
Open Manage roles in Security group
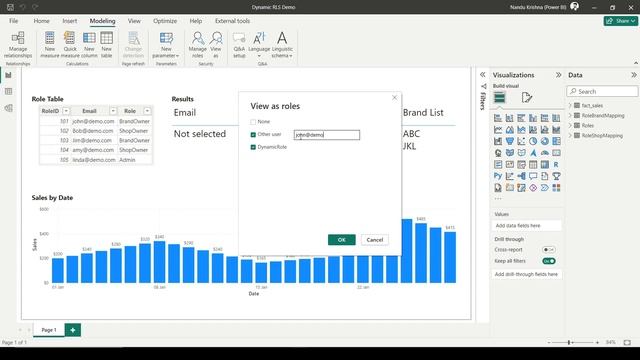(198, 45)
